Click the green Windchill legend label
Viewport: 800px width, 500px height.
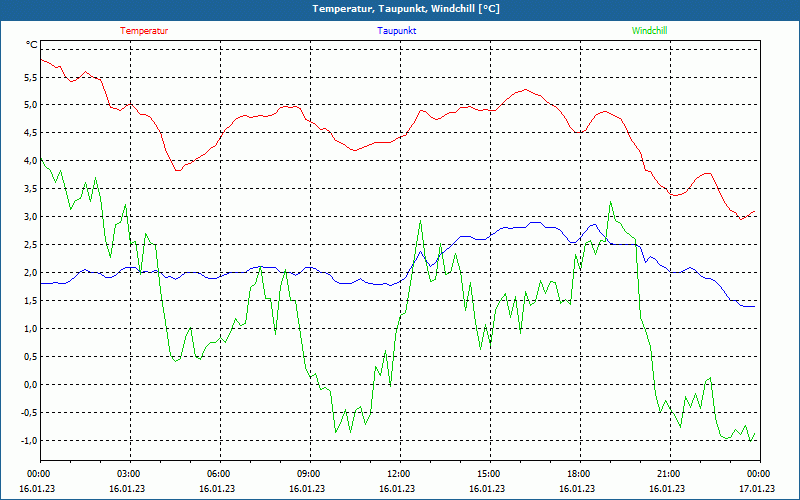649,31
